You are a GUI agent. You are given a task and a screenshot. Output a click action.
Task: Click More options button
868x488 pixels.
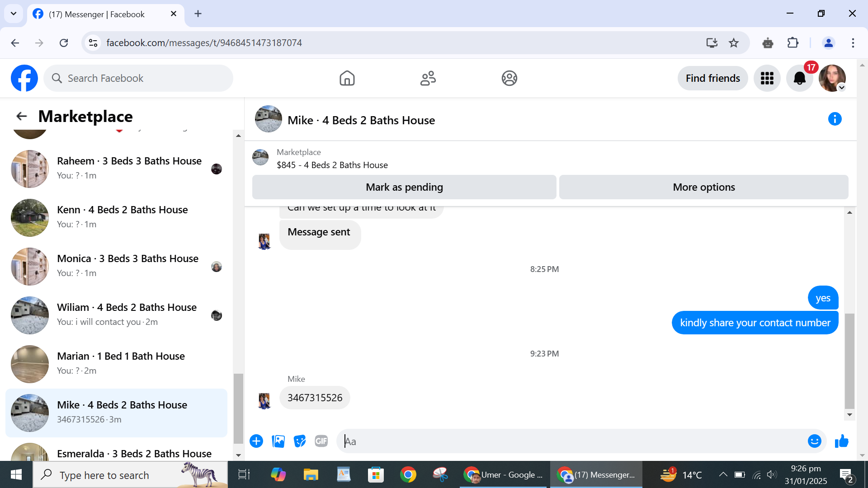point(703,187)
